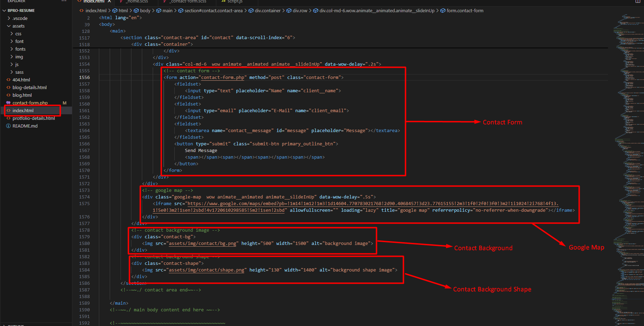644x326 pixels.
Task: Click main element breadcrumb
Action: tap(165, 10)
